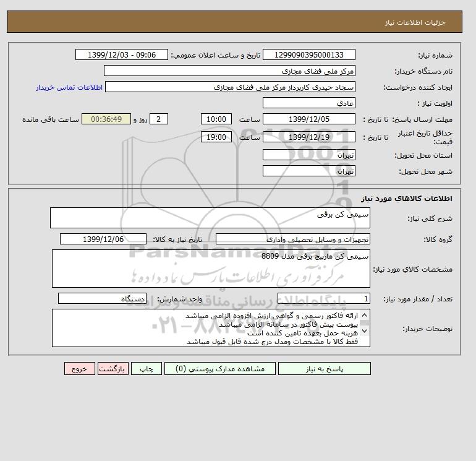The width and height of the screenshot is (476, 461).
Task: Click the چاپ print button
Action: pyautogui.click(x=147, y=368)
